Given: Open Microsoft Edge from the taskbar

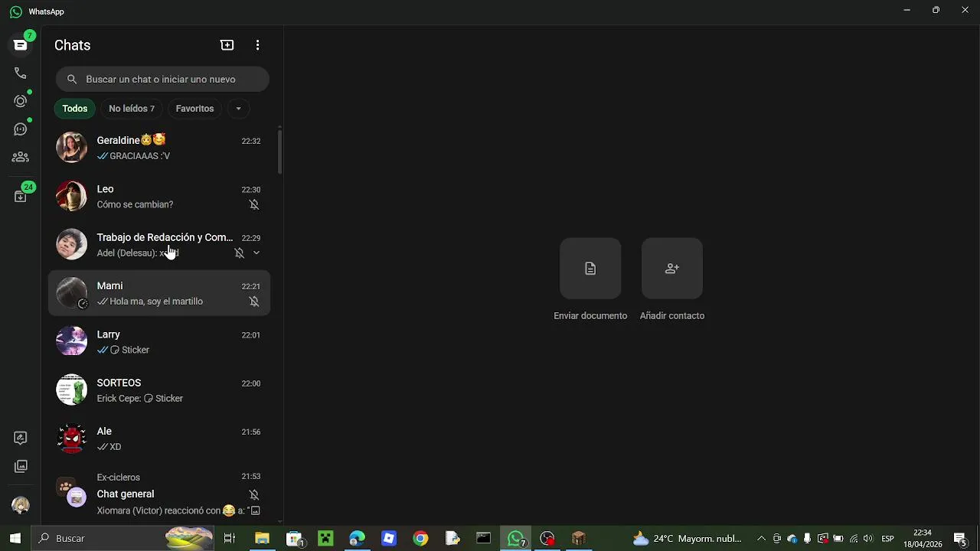Looking at the screenshot, I should tap(358, 538).
